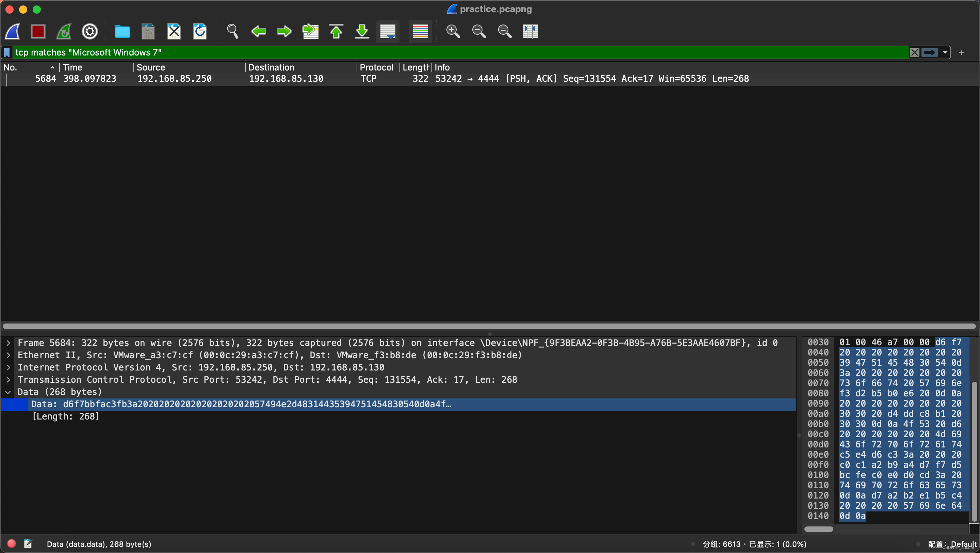
Task: Zoom out packet text
Action: click(478, 31)
